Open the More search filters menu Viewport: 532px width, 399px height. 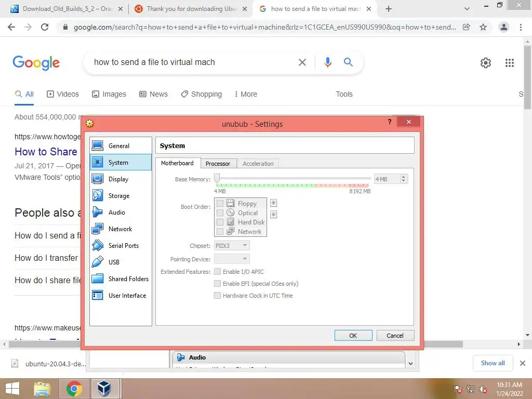[x=246, y=94]
